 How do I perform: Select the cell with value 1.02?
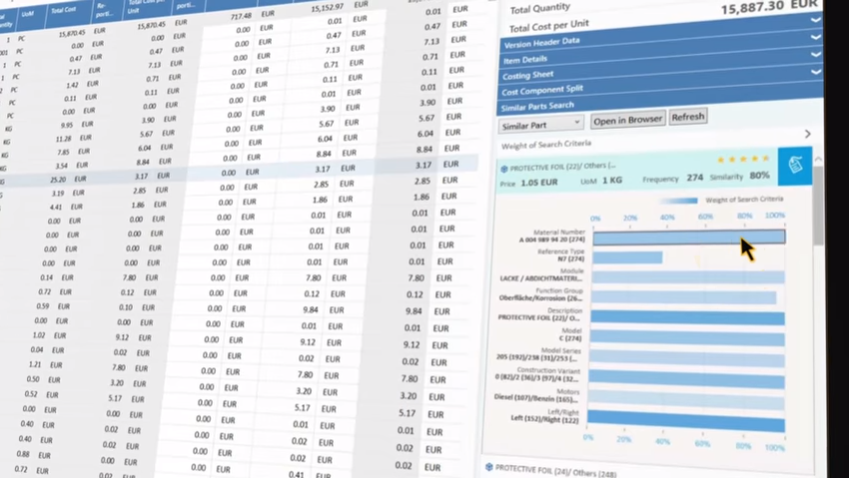click(x=39, y=335)
